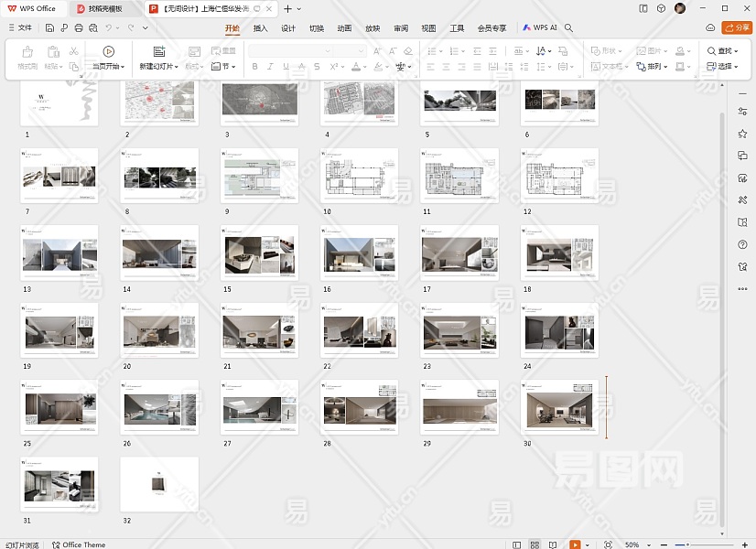Open the 插入 ribbon tab
Screen dimensions: 756x549
point(260,28)
